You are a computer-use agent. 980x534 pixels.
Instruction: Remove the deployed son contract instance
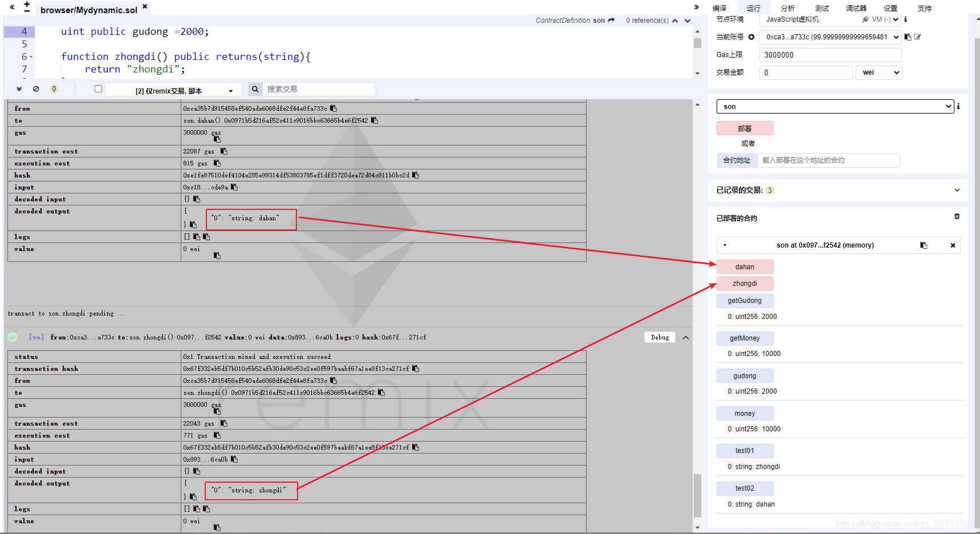click(953, 245)
